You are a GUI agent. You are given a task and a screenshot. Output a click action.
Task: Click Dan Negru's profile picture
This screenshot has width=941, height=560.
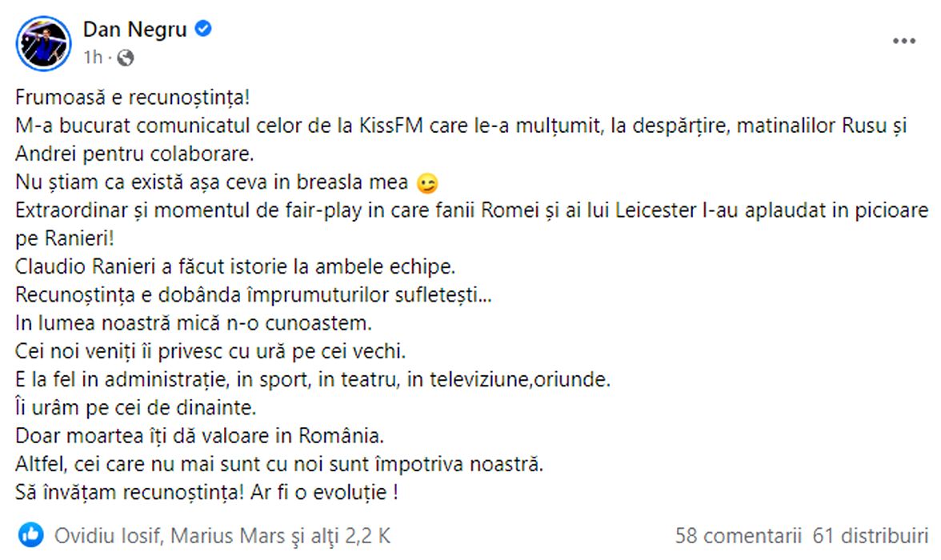[43, 42]
